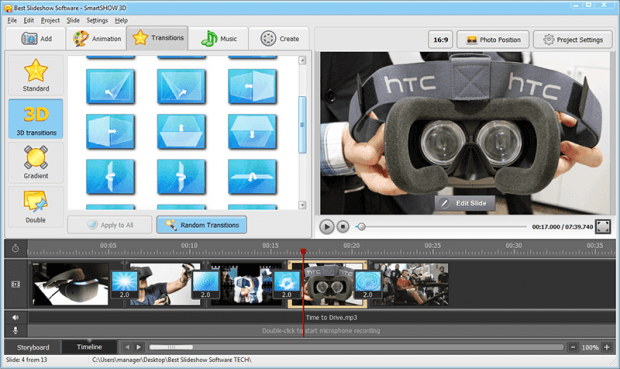Switch to the Music tab

click(219, 39)
